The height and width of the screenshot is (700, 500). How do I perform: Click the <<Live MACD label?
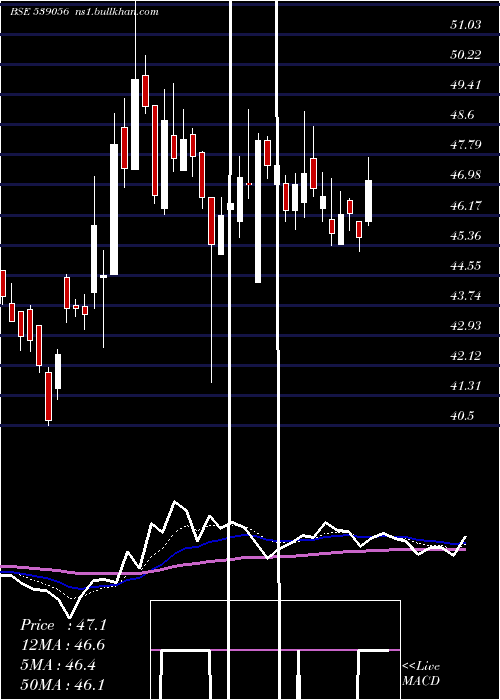(x=421, y=673)
